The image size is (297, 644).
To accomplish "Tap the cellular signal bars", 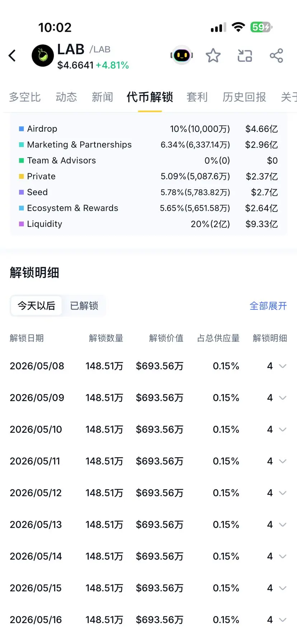I will tap(218, 27).
